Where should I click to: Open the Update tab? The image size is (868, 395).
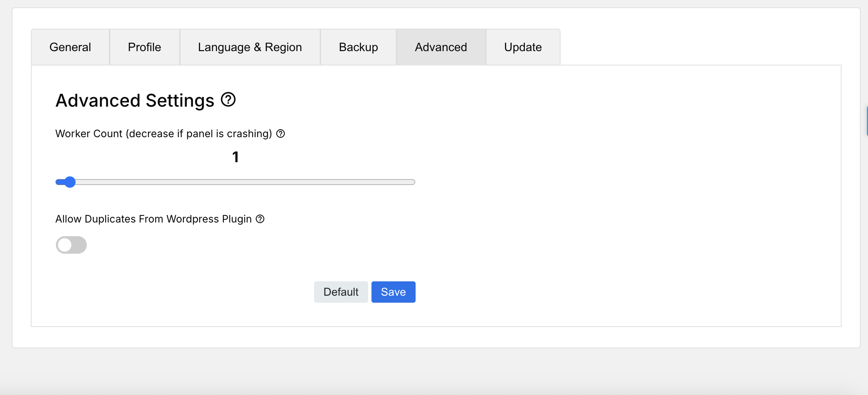point(523,47)
